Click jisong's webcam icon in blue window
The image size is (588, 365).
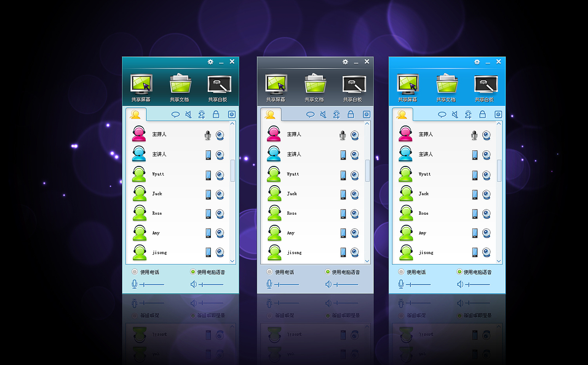(x=486, y=252)
